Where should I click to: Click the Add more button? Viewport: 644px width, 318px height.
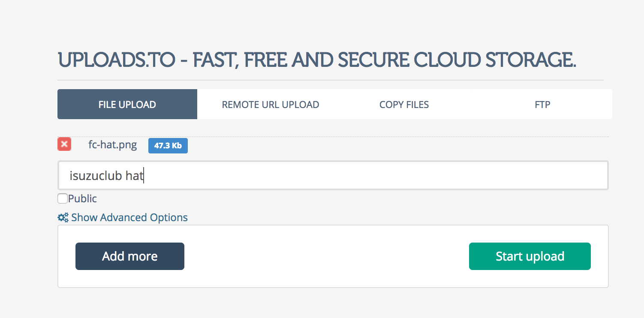tap(130, 256)
